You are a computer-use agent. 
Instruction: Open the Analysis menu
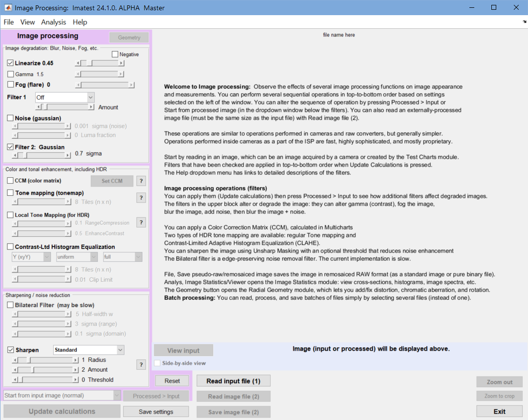[54, 22]
